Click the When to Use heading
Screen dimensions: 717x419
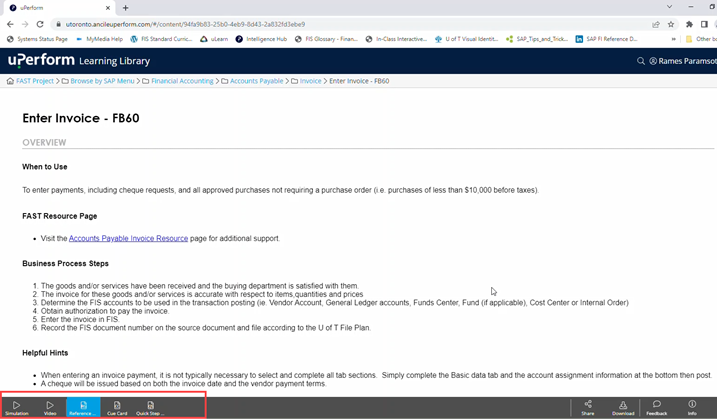point(45,167)
